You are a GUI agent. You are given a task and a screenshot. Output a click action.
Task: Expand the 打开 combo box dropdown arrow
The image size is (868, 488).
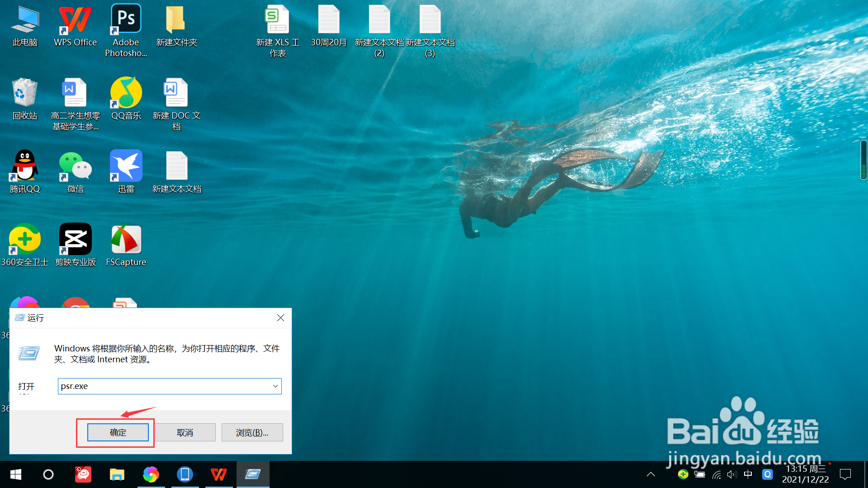point(275,386)
